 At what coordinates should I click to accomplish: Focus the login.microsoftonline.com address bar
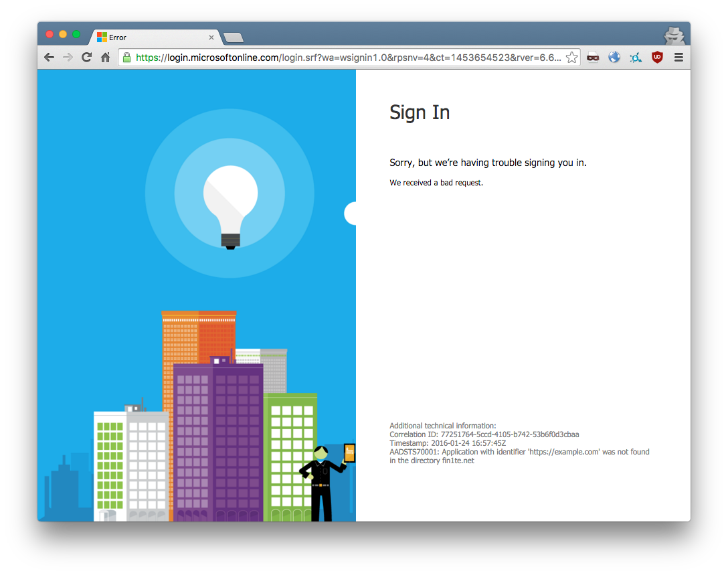348,58
